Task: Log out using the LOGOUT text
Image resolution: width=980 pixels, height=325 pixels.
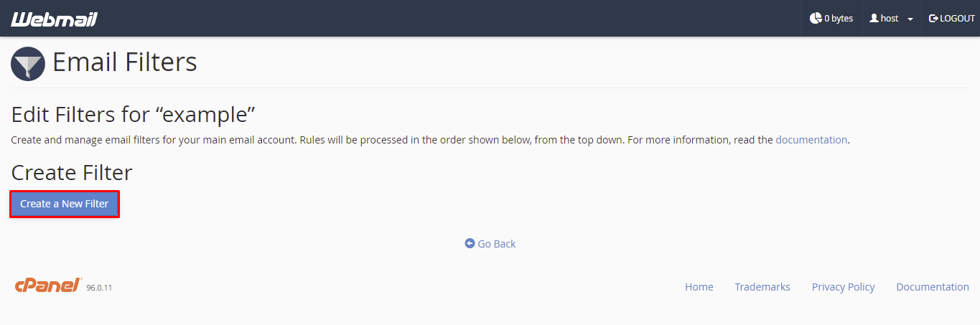Action: [x=958, y=19]
